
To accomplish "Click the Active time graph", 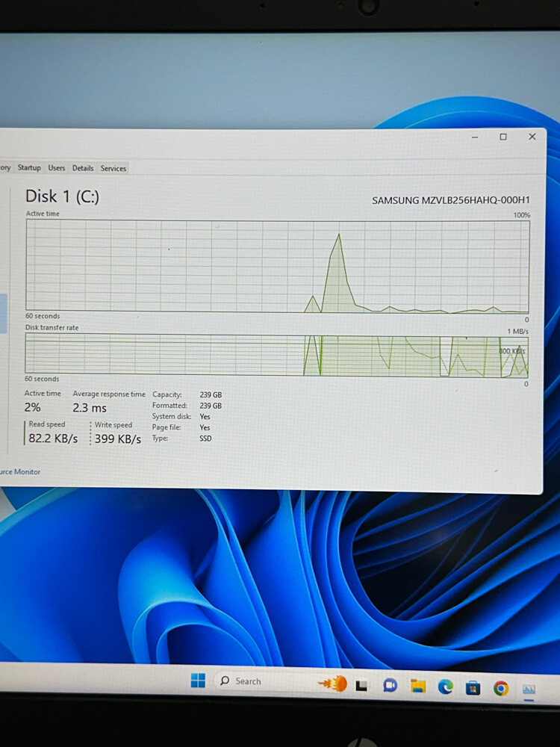I will [x=277, y=266].
